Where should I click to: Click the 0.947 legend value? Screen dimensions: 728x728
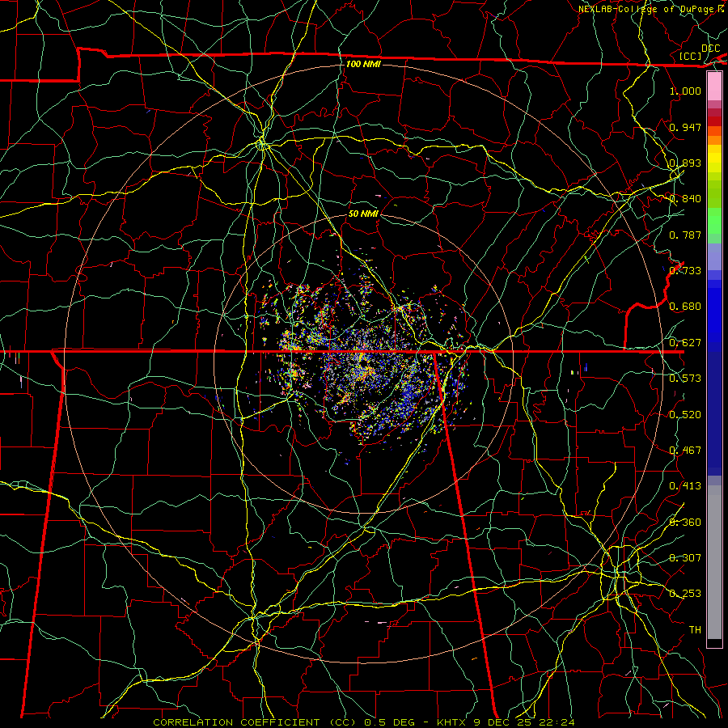point(685,127)
